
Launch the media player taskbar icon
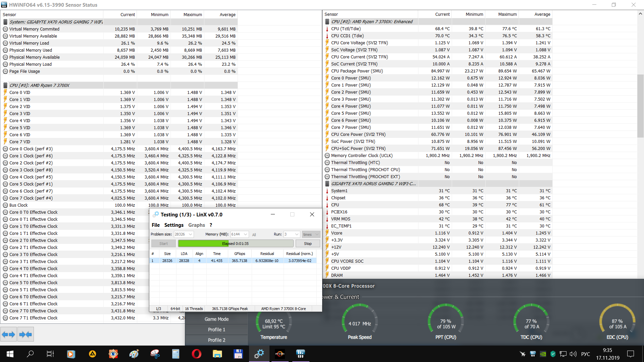(x=71, y=354)
